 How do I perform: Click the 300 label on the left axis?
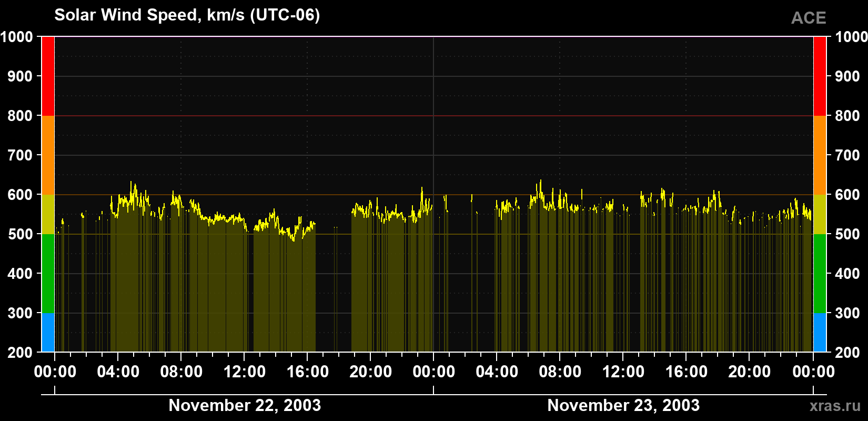tap(20, 313)
